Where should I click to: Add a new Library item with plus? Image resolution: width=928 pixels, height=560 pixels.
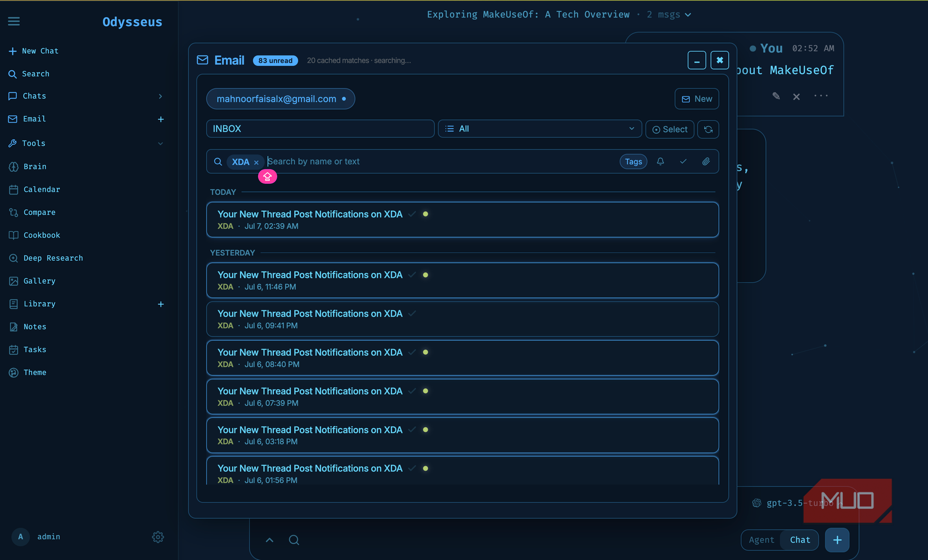coord(161,304)
